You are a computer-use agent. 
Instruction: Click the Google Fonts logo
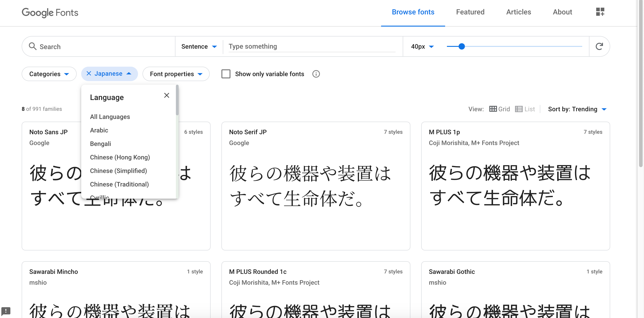(x=50, y=13)
